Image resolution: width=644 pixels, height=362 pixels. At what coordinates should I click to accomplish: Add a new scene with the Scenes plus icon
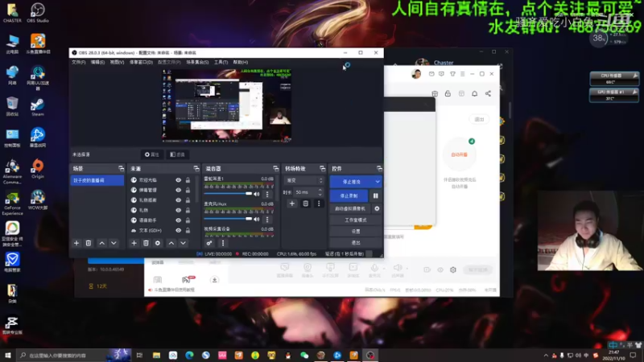[76, 244]
